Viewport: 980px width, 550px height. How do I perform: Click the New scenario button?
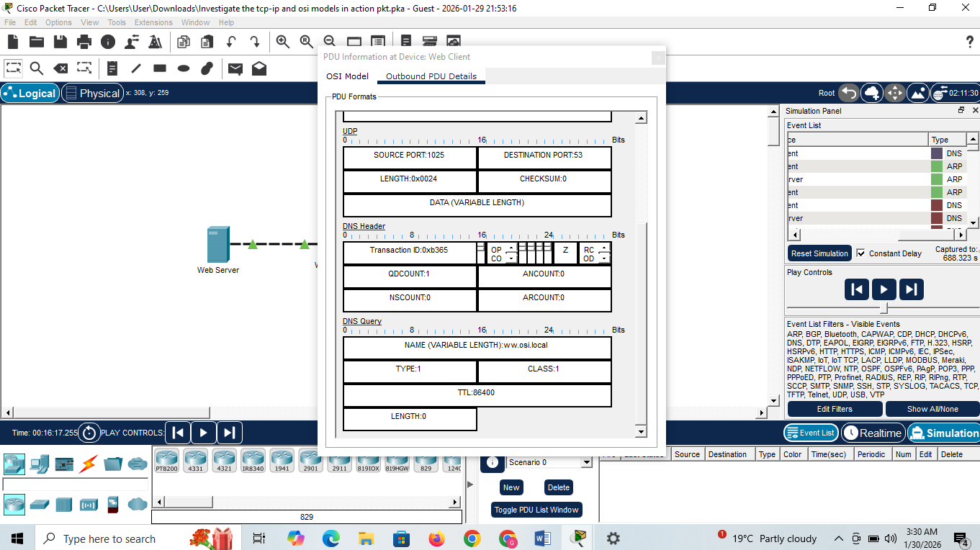tap(511, 487)
